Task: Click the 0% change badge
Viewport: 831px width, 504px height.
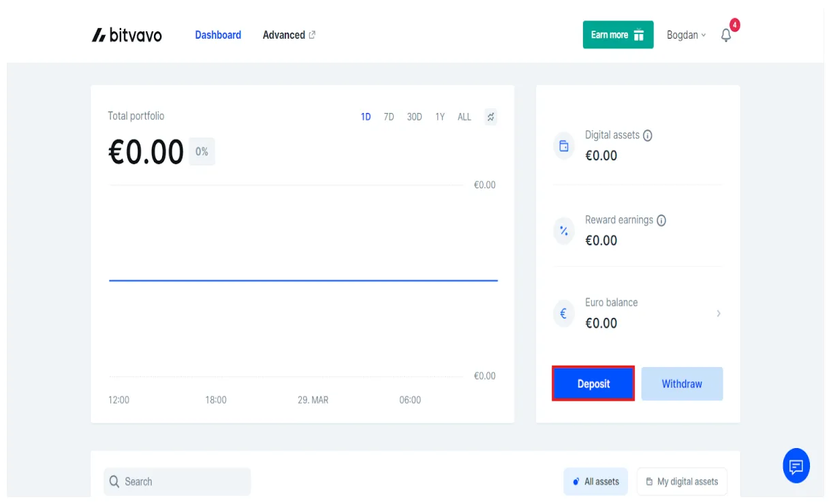Action: tap(202, 151)
